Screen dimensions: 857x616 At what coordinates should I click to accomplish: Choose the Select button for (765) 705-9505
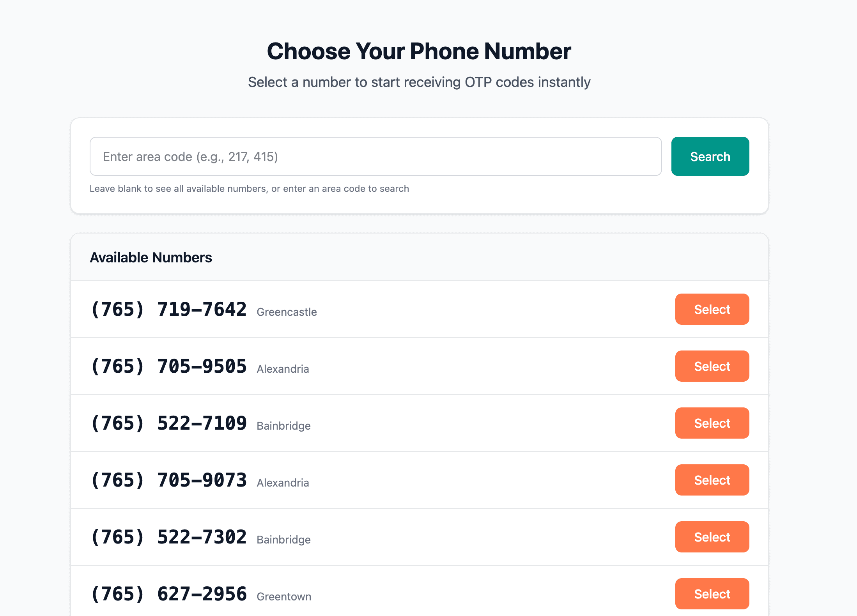pos(712,366)
